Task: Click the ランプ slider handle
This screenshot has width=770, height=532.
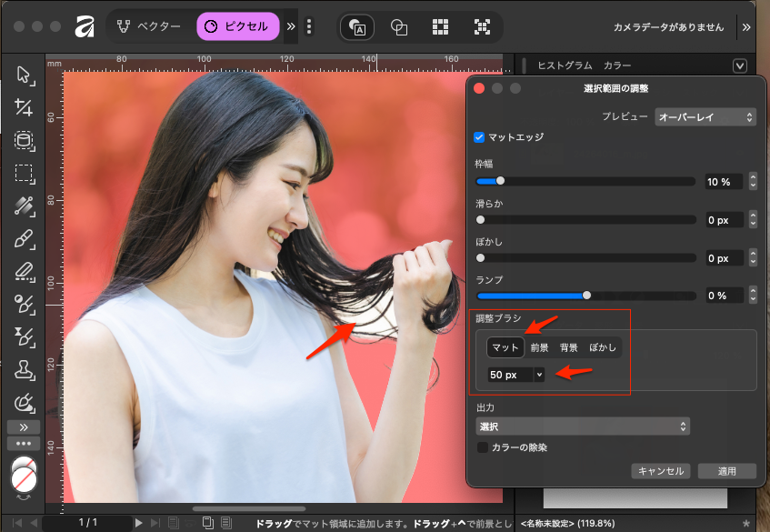Action: click(586, 296)
